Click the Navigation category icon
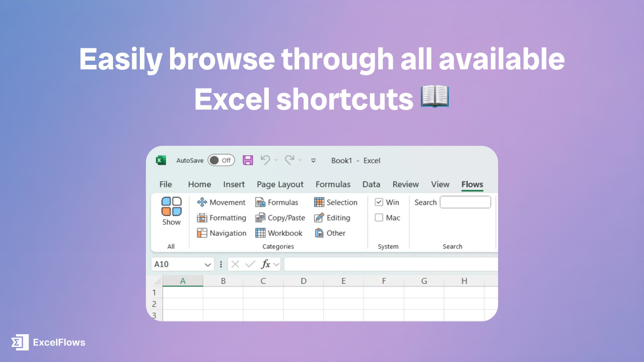 tap(202, 233)
